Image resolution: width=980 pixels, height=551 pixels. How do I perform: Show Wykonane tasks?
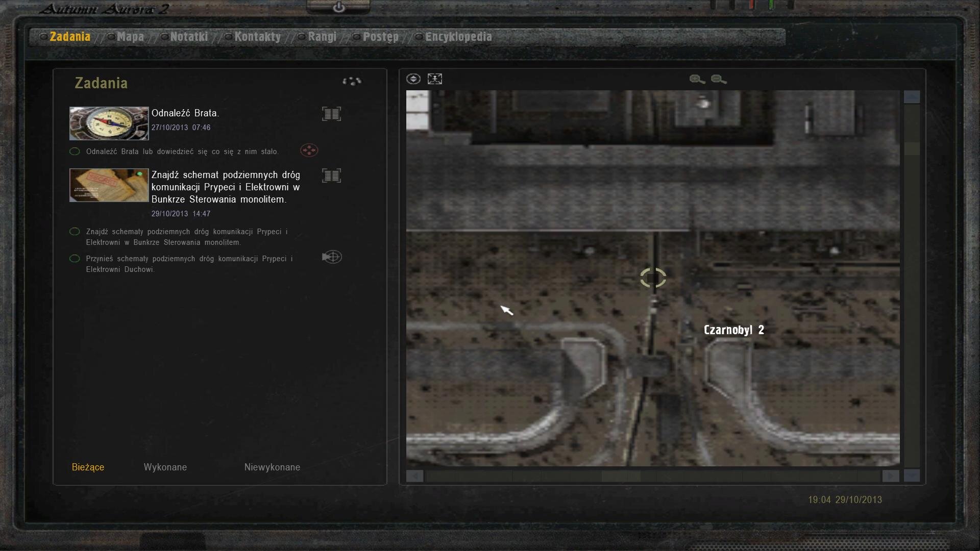pyautogui.click(x=165, y=467)
